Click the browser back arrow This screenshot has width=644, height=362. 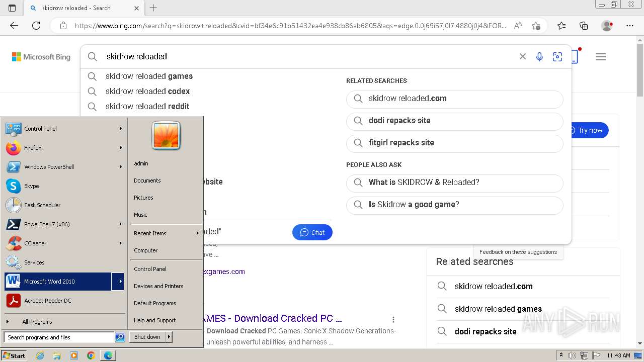click(14, 26)
